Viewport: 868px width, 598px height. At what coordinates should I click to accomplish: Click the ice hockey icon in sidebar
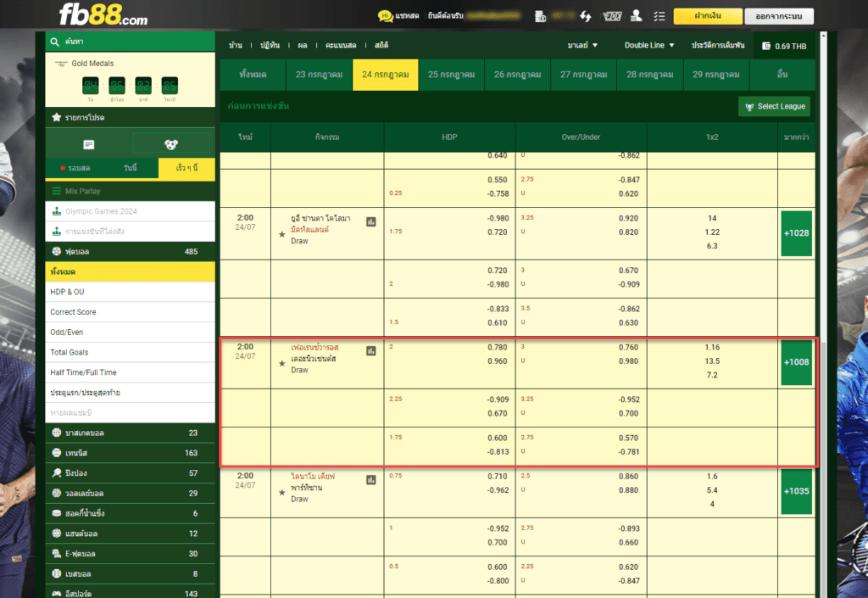[57, 512]
